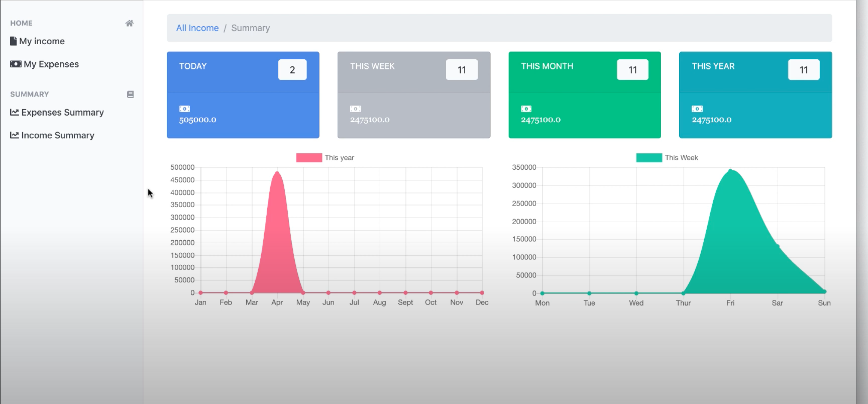868x404 pixels.
Task: Toggle the cash icon on the THIS MONTH card
Action: (526, 108)
